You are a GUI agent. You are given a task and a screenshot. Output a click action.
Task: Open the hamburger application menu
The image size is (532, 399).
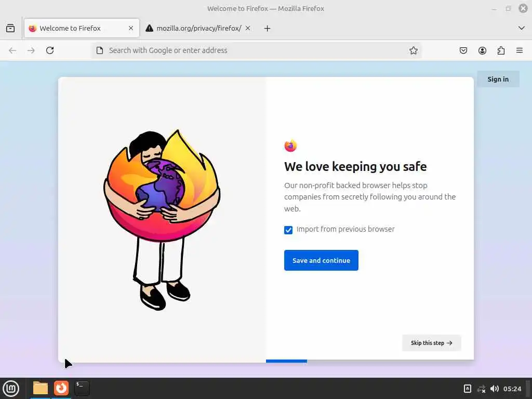point(520,50)
